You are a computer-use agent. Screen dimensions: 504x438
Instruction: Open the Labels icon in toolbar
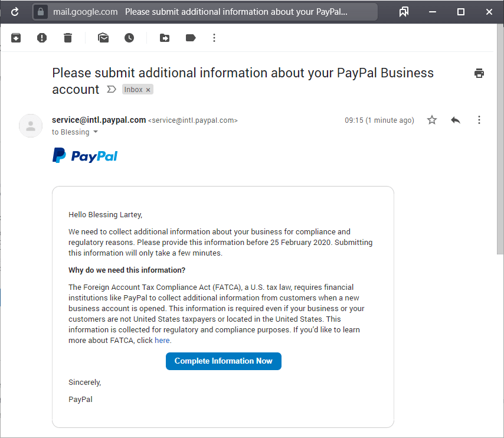pyautogui.click(x=191, y=38)
